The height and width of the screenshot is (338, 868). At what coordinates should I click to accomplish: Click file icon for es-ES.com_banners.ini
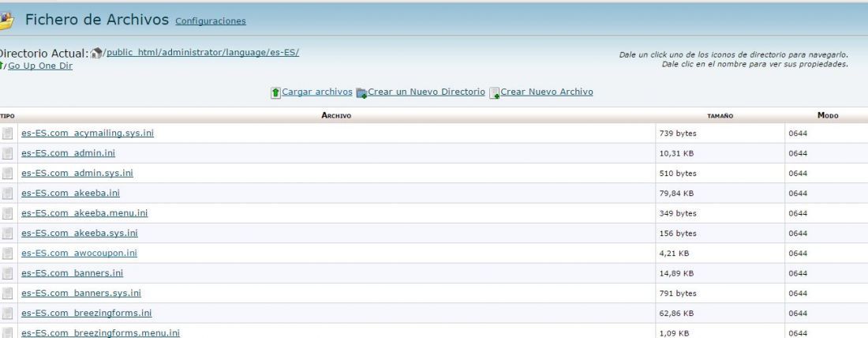pyautogui.click(x=7, y=272)
